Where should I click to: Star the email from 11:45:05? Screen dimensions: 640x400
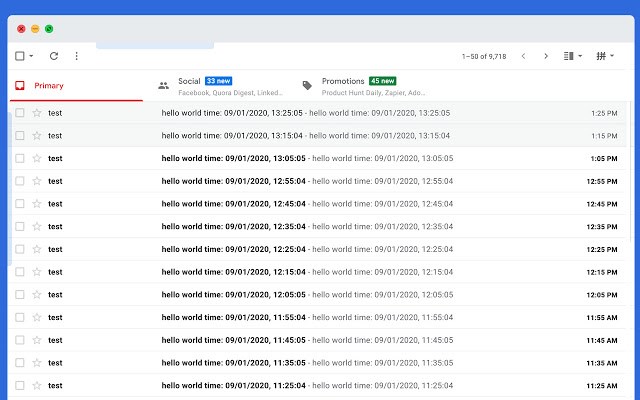tap(37, 340)
